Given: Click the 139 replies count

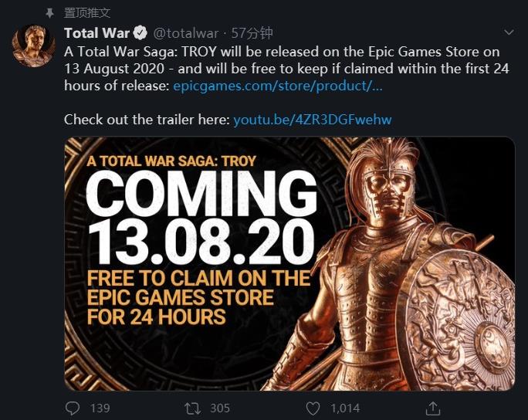Looking at the screenshot, I should [100, 407].
